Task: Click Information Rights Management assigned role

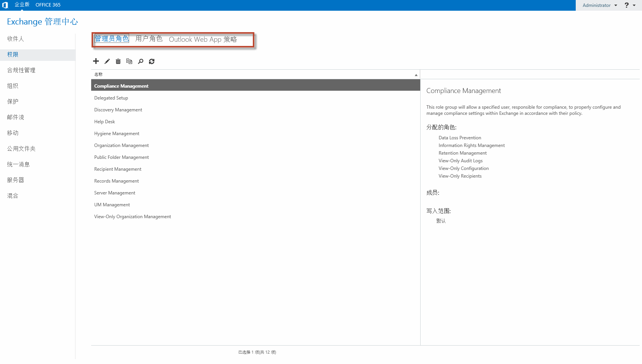Action: coord(472,145)
